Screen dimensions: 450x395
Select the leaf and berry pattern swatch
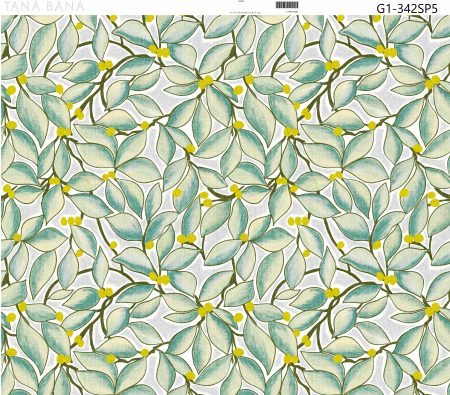[x=225, y=205]
